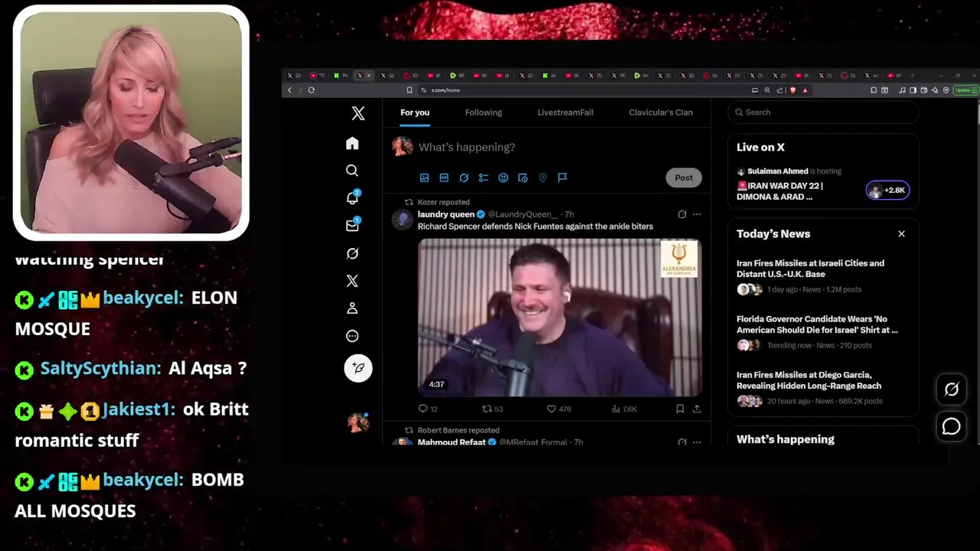Open floating chat messages button
Viewport: 980px width, 551px height.
pyautogui.click(x=952, y=426)
